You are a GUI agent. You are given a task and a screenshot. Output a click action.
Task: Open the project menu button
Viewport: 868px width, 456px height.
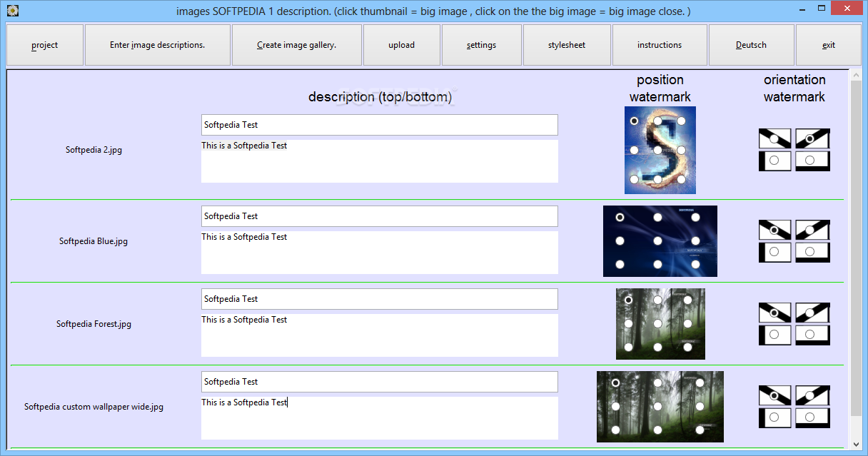point(45,45)
